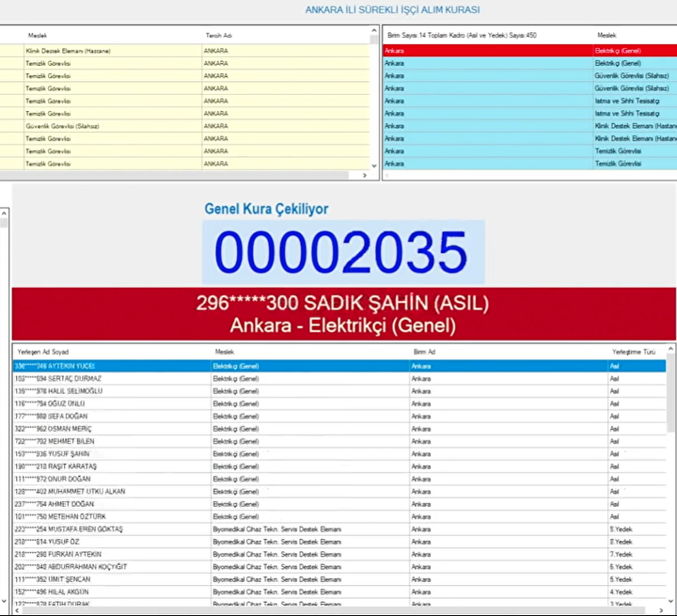Select the 'METEHAN ÖZTÜRK' row
The width and height of the screenshot is (677, 616).
pos(339,516)
